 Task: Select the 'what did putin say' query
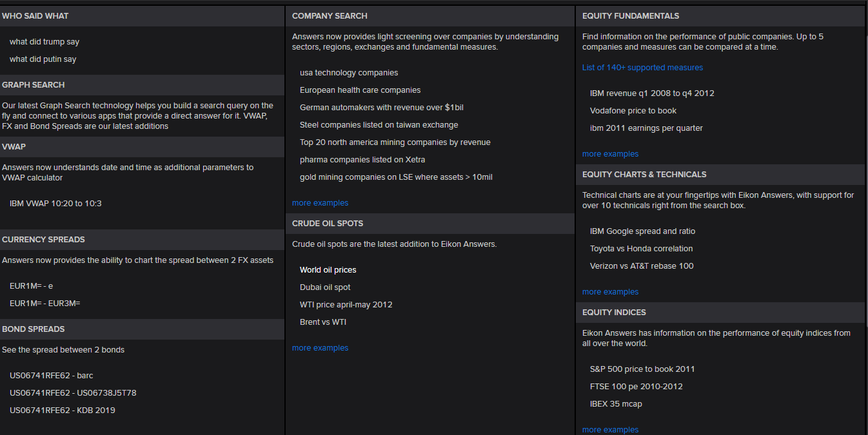click(x=43, y=59)
